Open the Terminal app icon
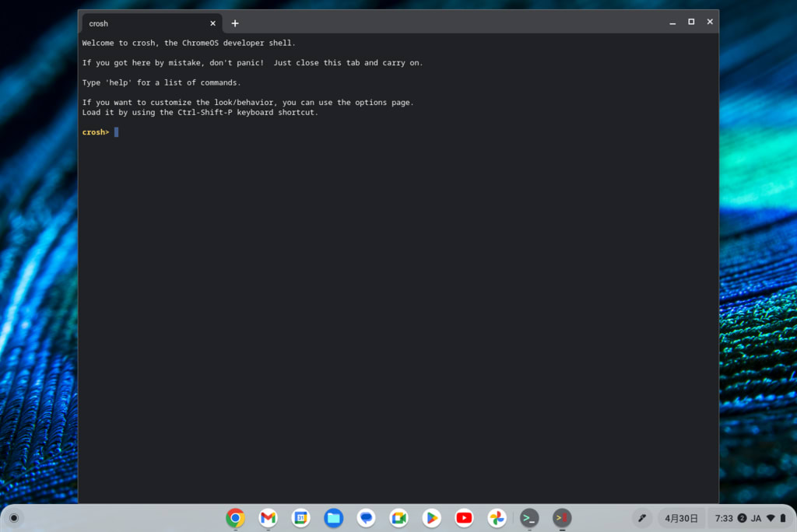This screenshot has height=532, width=797. (529, 518)
